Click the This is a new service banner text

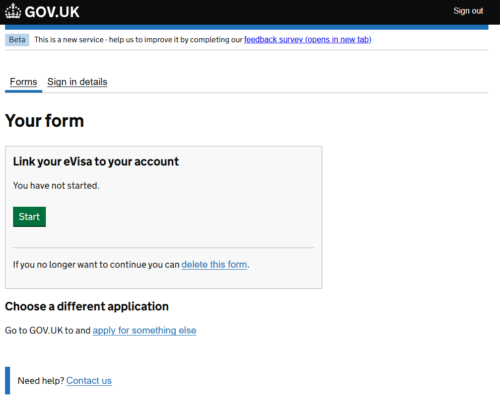(x=138, y=40)
